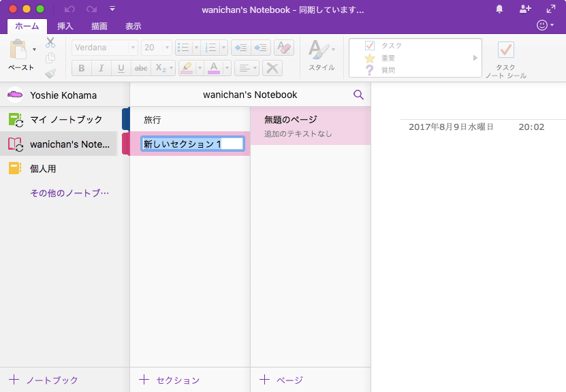Apply the text highlight color
Image resolution: width=566 pixels, height=392 pixels.
tap(187, 68)
